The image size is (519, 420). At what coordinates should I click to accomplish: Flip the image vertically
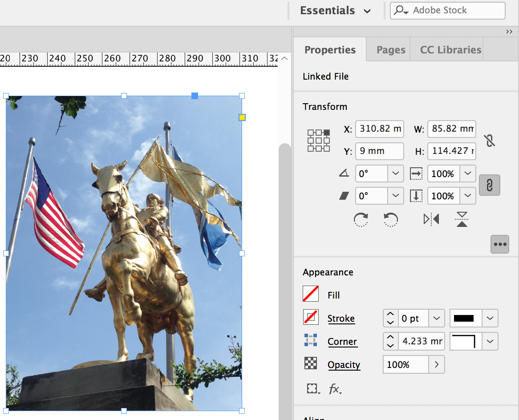(462, 219)
